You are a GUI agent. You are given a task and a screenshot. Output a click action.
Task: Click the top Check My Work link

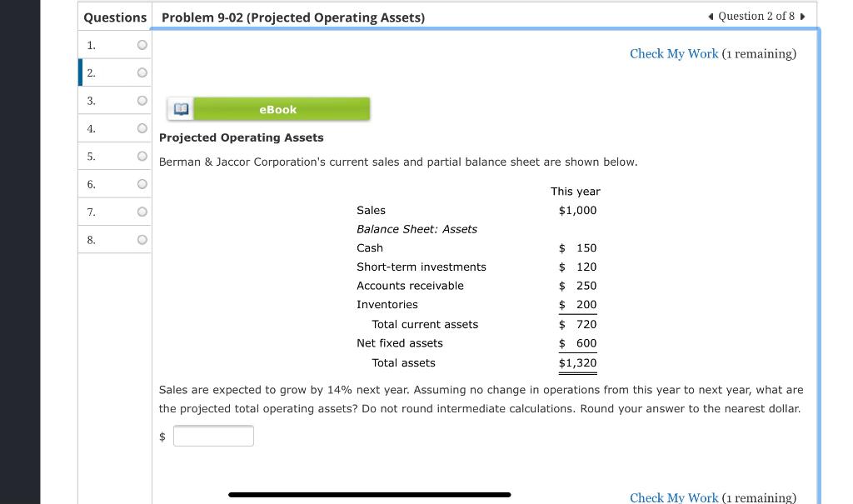click(674, 53)
